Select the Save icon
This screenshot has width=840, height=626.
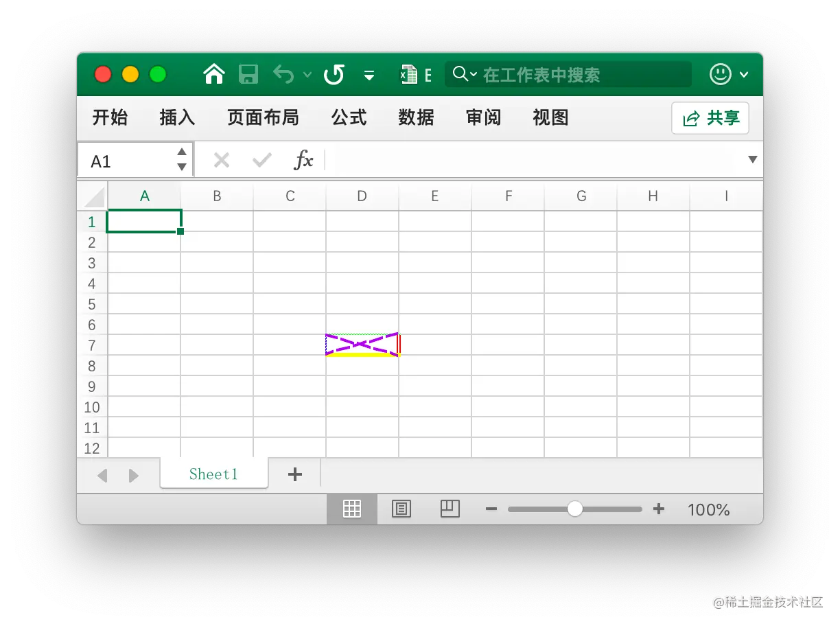248,74
